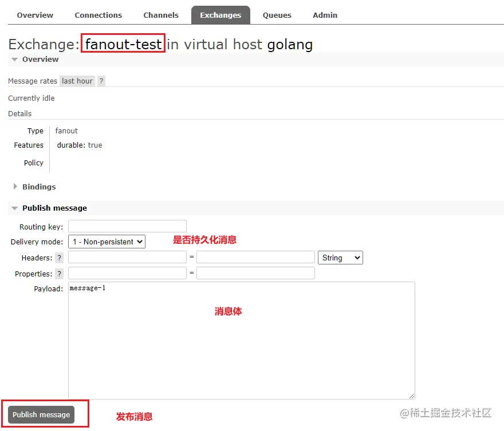The image size is (504, 431).
Task: Open help icon next to Properties
Action: click(59, 274)
